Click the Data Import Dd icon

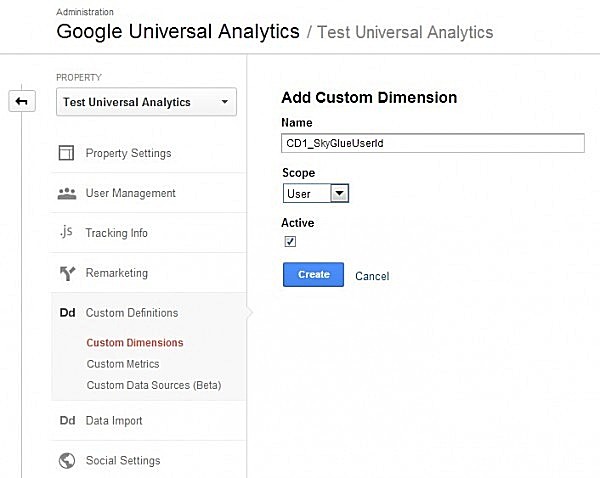point(67,421)
